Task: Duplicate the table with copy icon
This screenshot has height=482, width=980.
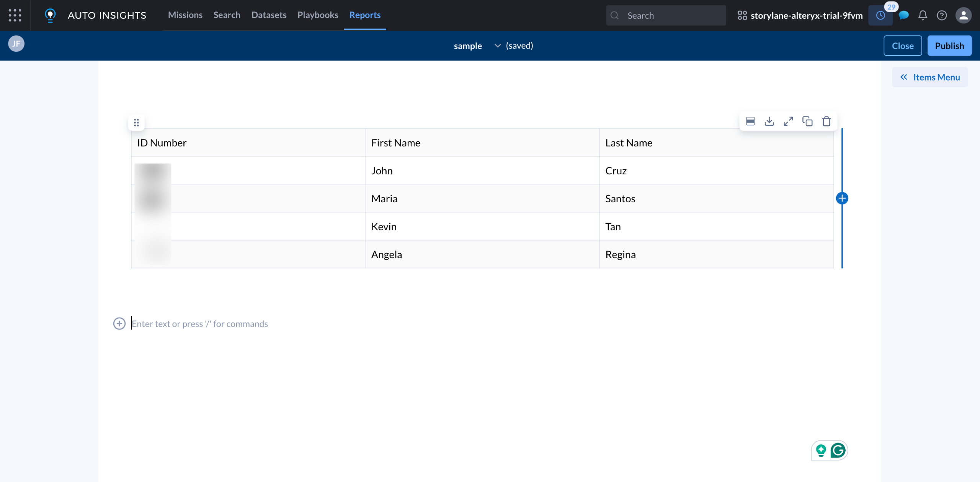Action: [x=807, y=121]
